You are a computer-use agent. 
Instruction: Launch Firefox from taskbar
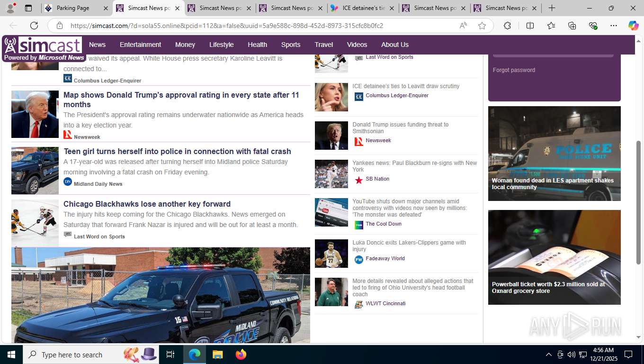241,355
